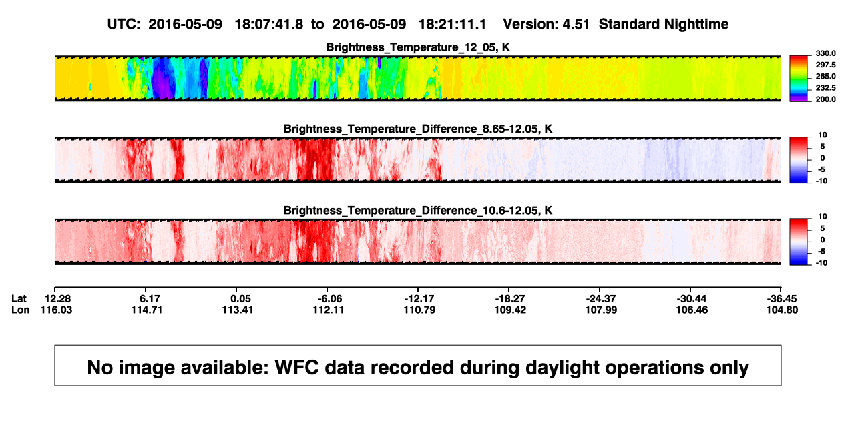Click longitude value 106.46
The height and width of the screenshot is (445, 868).
point(693,310)
